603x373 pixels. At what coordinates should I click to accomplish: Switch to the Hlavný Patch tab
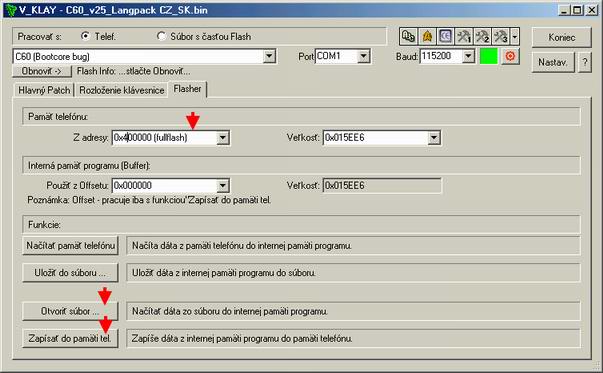pyautogui.click(x=44, y=90)
